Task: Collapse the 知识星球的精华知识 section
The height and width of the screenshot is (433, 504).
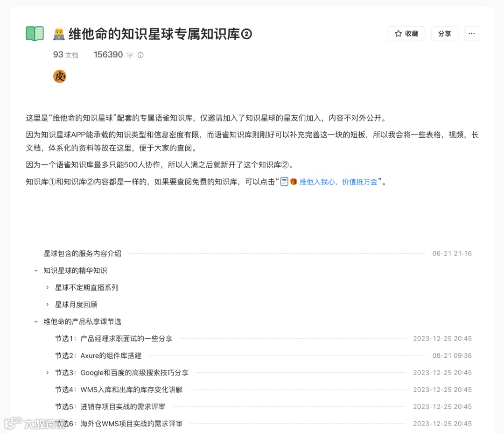Action: pos(35,270)
